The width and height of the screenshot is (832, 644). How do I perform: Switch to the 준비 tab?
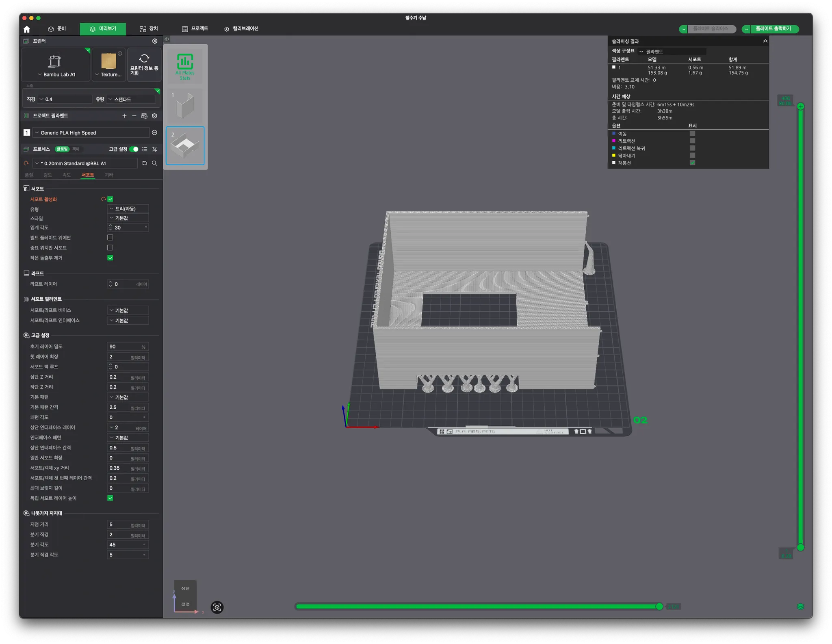(x=57, y=29)
